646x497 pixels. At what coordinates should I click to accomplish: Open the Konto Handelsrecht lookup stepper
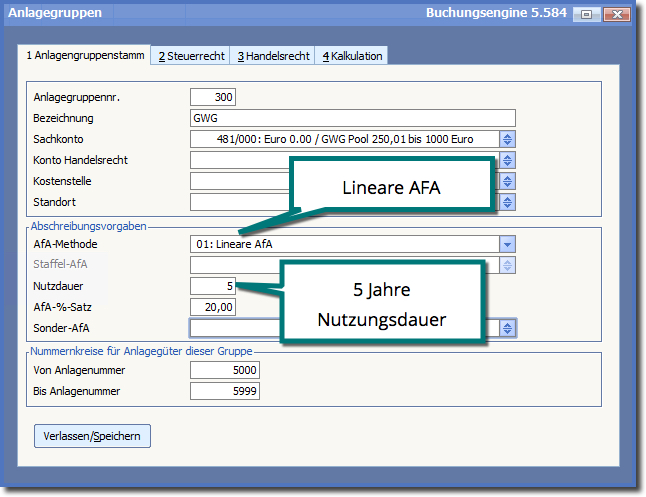507,160
